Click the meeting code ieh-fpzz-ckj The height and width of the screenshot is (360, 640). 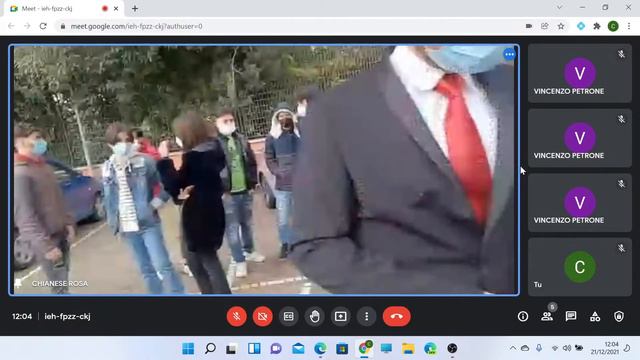click(67, 316)
